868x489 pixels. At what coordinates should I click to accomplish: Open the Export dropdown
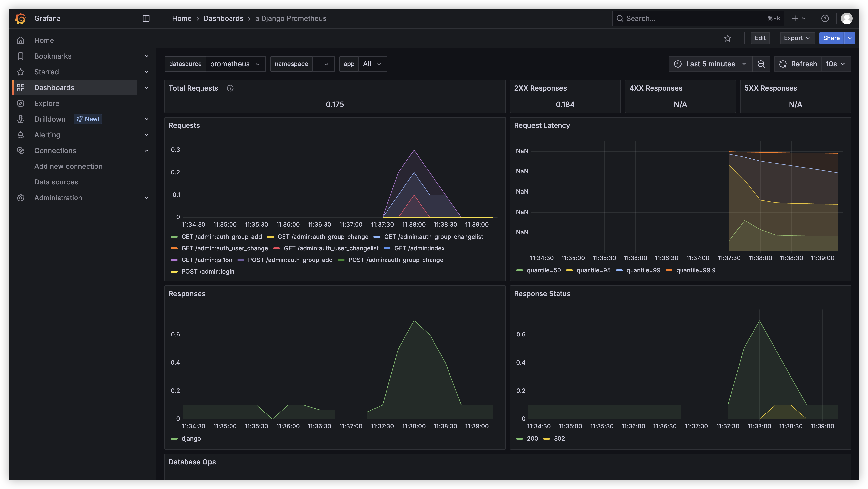point(797,38)
